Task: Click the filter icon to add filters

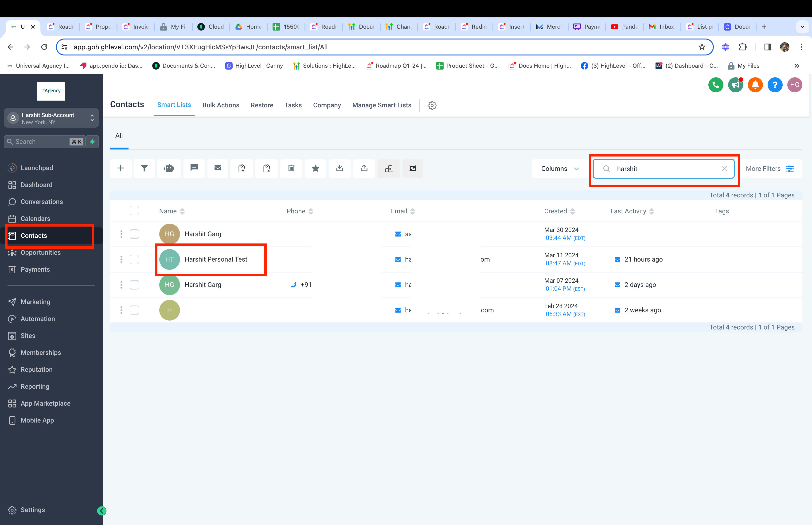Action: [145, 168]
